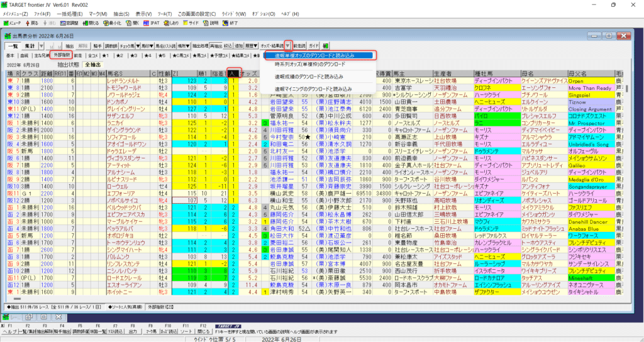Click the 騎手 button
Screen dimensions: 644x342
[97, 45]
